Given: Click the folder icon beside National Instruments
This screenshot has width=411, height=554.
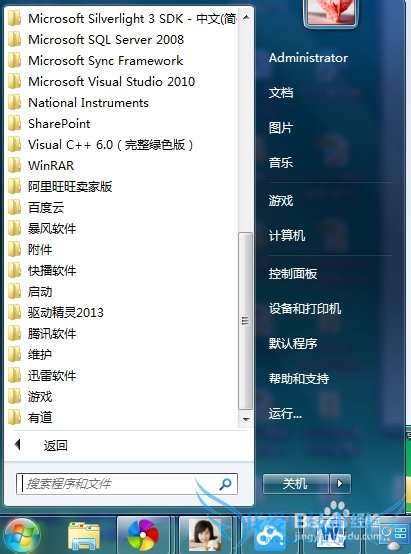Looking at the screenshot, I should point(14,102).
